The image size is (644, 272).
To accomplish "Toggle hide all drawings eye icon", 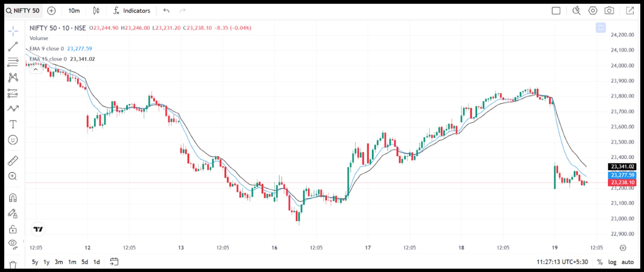I will click(13, 244).
